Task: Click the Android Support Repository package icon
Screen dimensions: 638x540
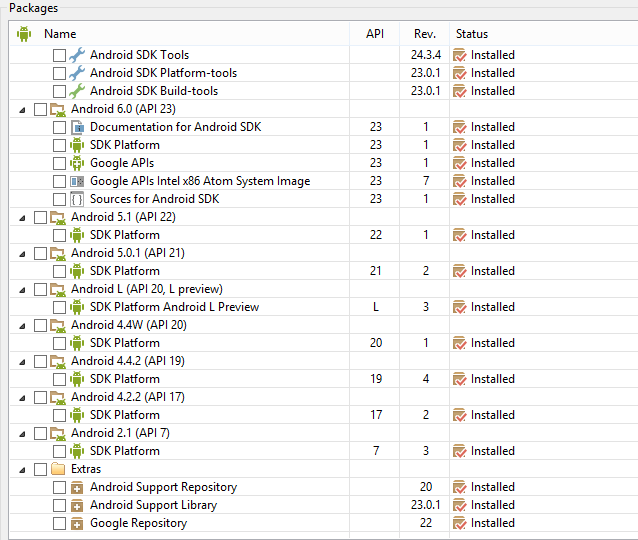Action: 77,487
